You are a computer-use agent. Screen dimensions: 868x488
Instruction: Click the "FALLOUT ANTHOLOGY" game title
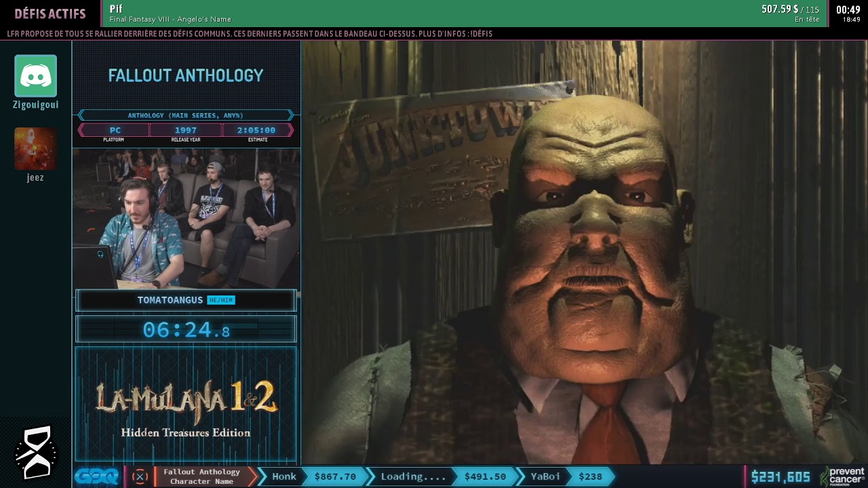(x=186, y=75)
